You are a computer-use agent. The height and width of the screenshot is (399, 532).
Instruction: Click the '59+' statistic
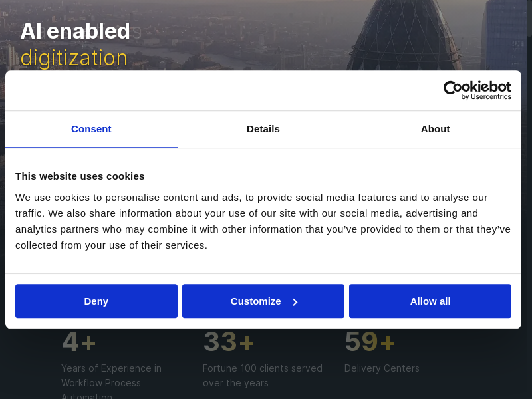370,342
